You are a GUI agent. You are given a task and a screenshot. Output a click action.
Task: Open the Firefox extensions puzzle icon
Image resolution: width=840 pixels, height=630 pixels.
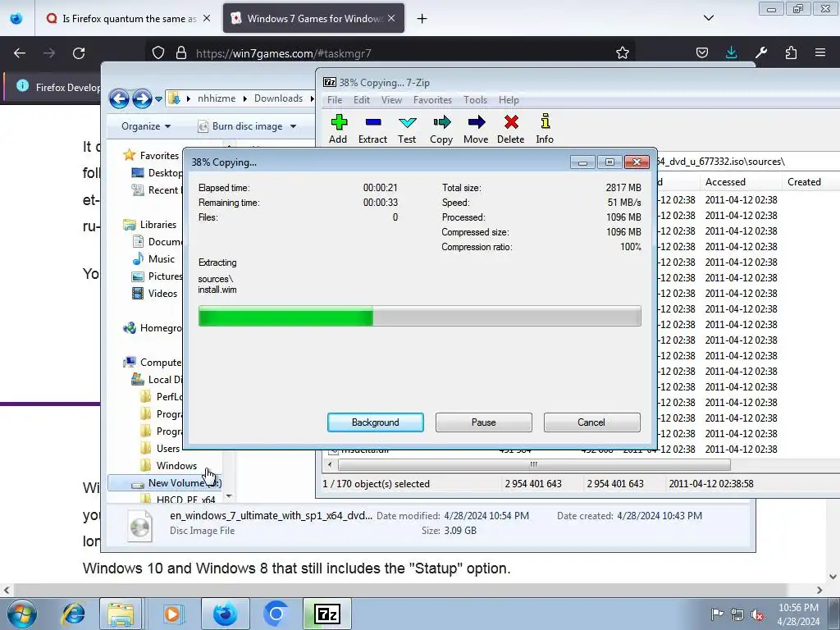(791, 52)
